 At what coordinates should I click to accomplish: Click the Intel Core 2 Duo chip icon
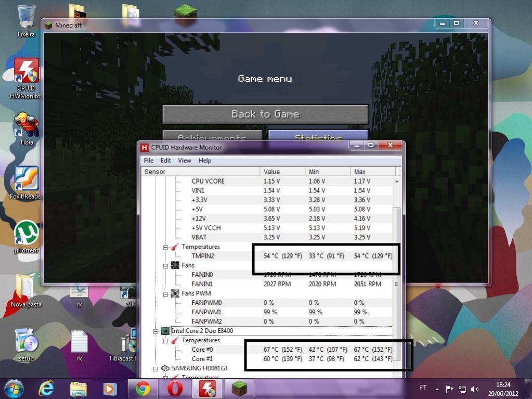[x=165, y=331]
